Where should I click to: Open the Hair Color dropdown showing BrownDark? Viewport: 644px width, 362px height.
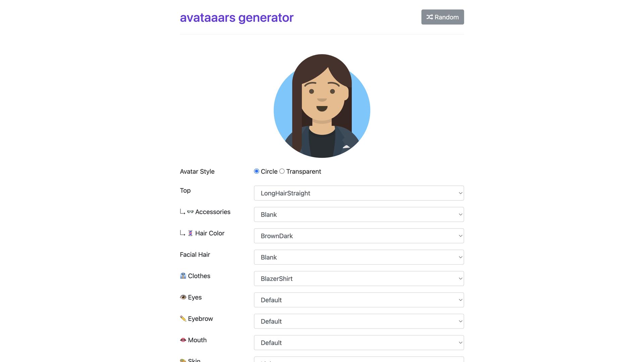359,236
